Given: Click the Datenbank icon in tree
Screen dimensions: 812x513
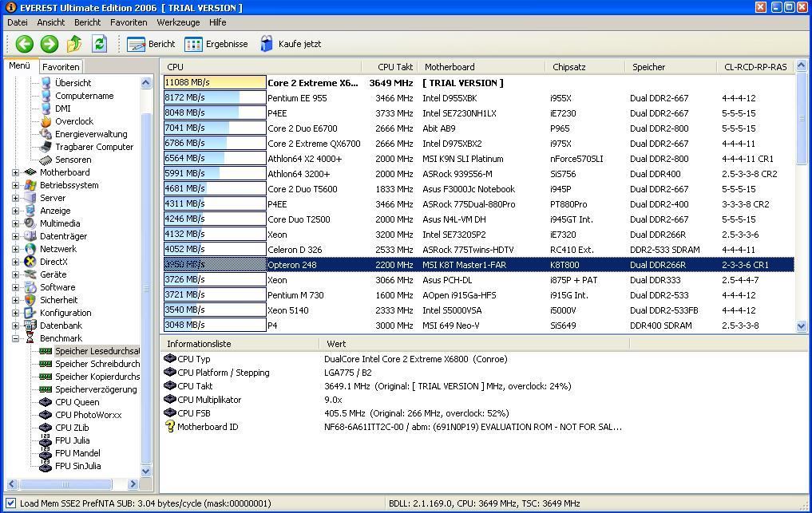Looking at the screenshot, I should pyautogui.click(x=30, y=326).
